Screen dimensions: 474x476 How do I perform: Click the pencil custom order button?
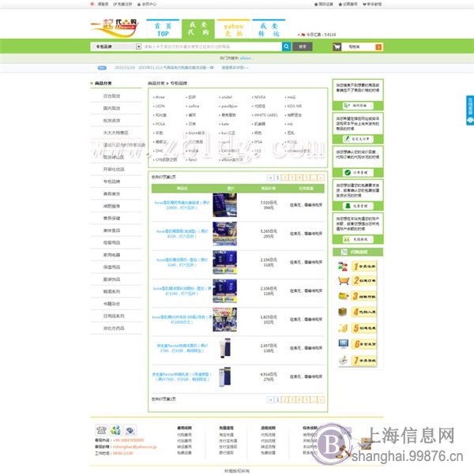coord(358,139)
